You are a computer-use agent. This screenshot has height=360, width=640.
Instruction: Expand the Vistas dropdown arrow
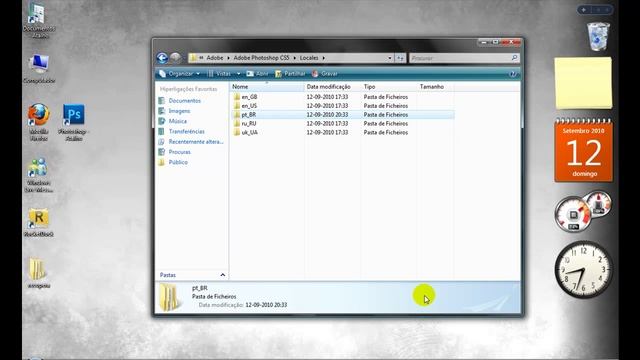pos(238,73)
